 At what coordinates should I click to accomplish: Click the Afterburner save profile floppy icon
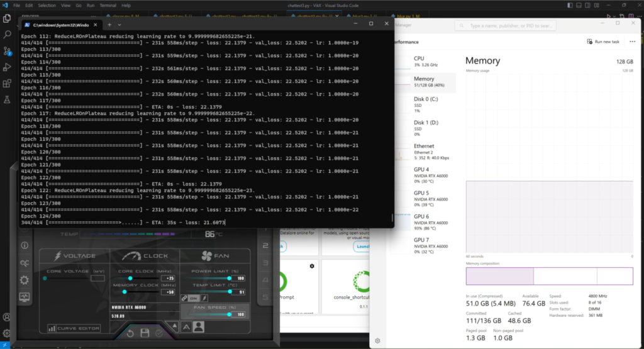point(145,332)
